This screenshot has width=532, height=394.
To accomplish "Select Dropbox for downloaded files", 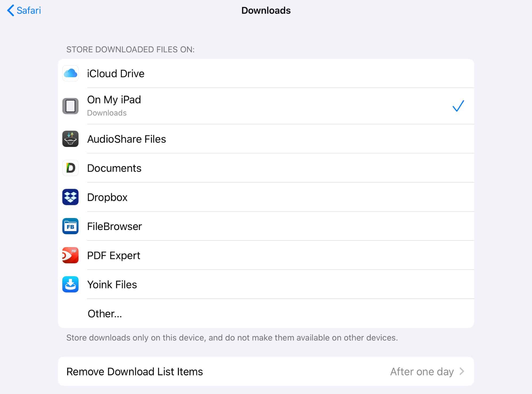I will click(x=266, y=197).
